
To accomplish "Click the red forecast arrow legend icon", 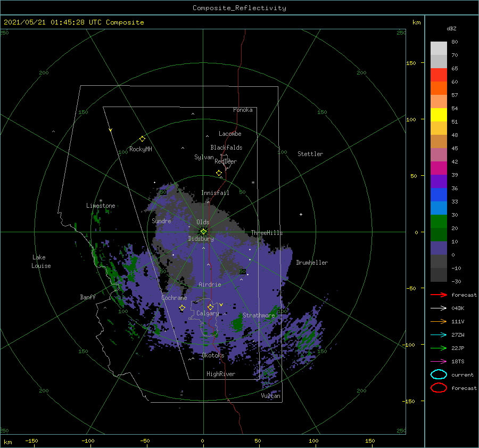I will point(439,295).
